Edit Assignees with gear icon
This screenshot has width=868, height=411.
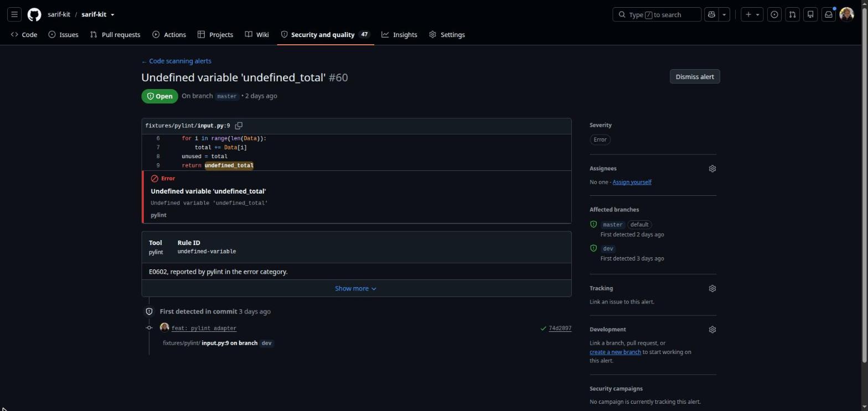[x=712, y=169]
